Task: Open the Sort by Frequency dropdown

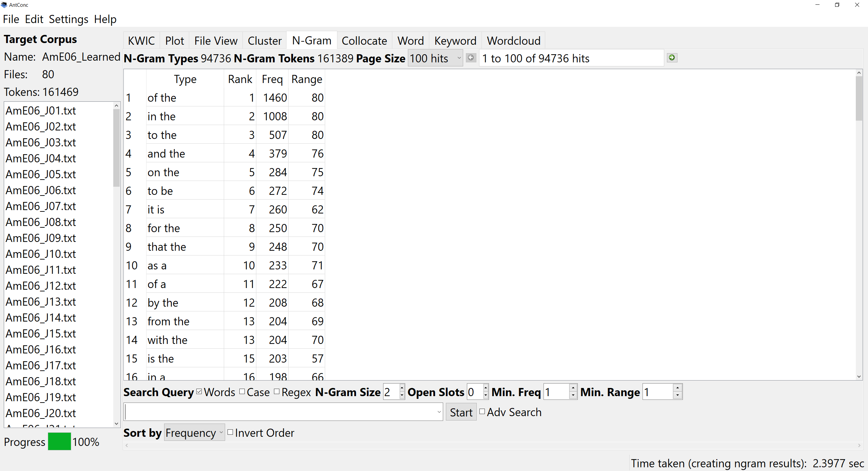Action: point(194,433)
